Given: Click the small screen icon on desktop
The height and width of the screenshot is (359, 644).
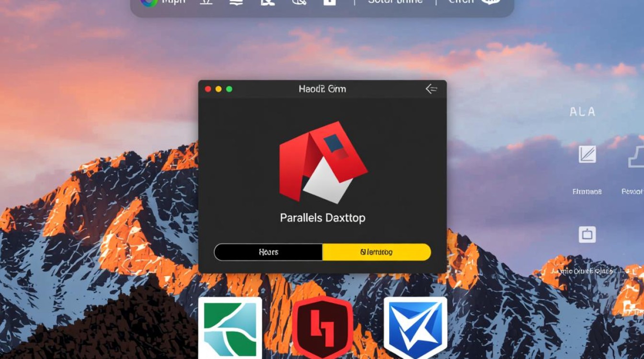Looking at the screenshot, I should tap(587, 235).
